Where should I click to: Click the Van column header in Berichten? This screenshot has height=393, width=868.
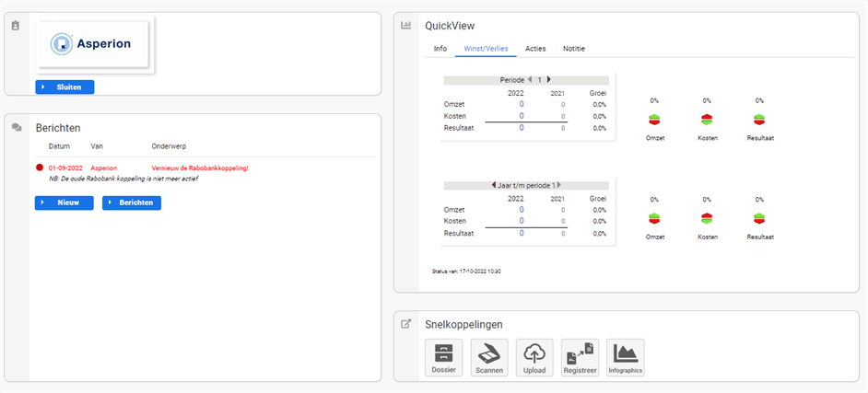pos(97,146)
